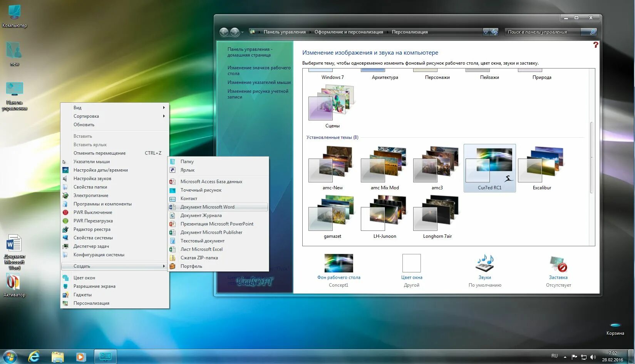
Task: Create a Лист Microsoft Excel
Action: pos(218,249)
